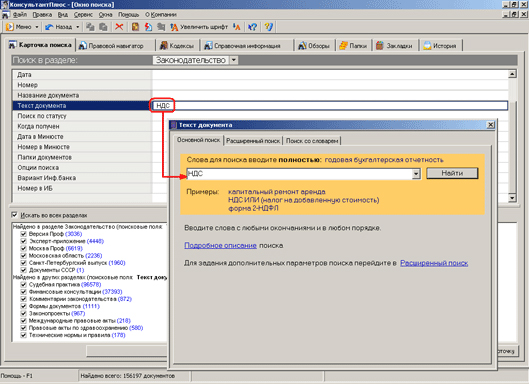Viewport: 529px width, 384px height.
Task: Click the brown book icon in toolbar
Action: coord(135,27)
